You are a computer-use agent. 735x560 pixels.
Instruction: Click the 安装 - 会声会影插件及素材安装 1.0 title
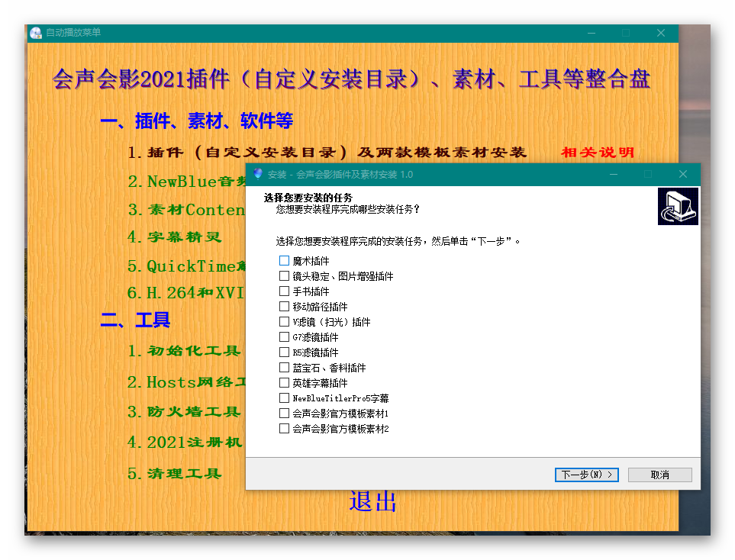click(x=340, y=174)
